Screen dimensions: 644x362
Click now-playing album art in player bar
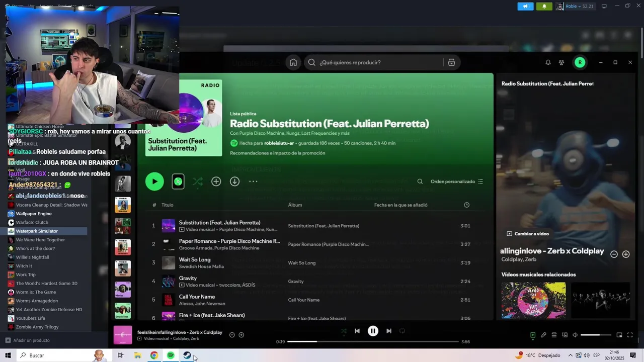point(123,335)
